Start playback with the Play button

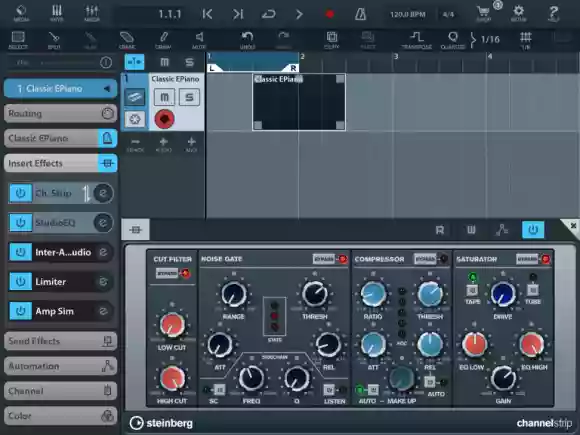(299, 14)
